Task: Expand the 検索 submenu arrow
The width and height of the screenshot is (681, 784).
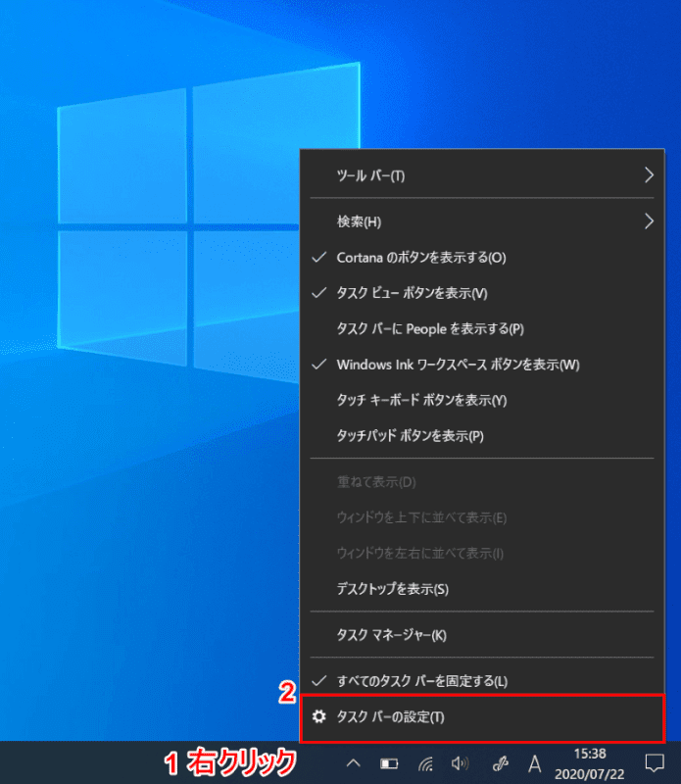Action: (x=649, y=221)
